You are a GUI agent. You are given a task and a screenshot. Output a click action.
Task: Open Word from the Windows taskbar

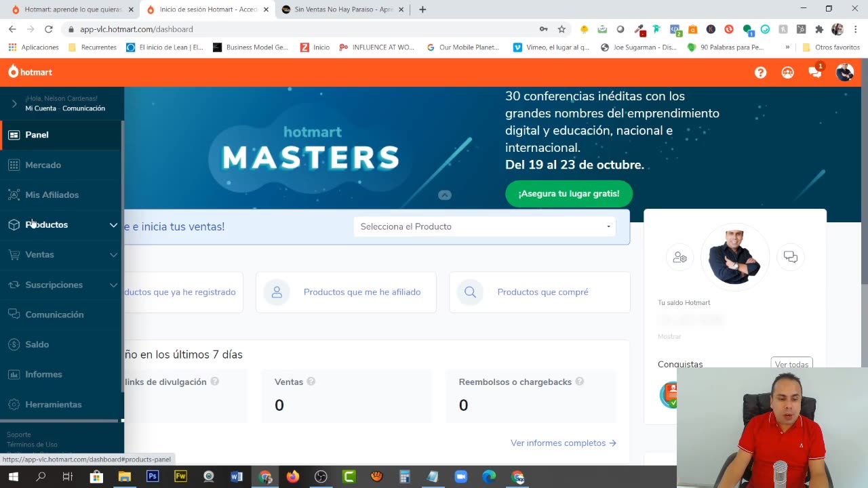(x=237, y=476)
